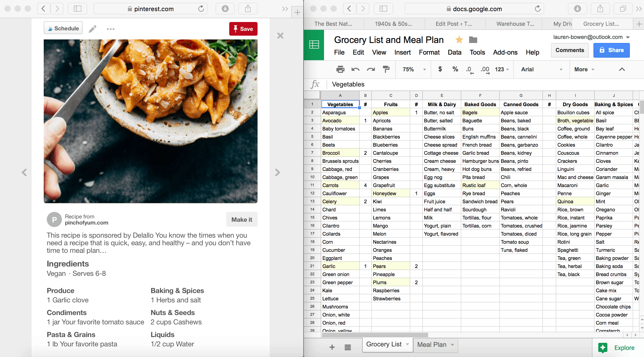Open the Grocery List sheet tab arrow
Screen dimensions: 644x357
407,344
